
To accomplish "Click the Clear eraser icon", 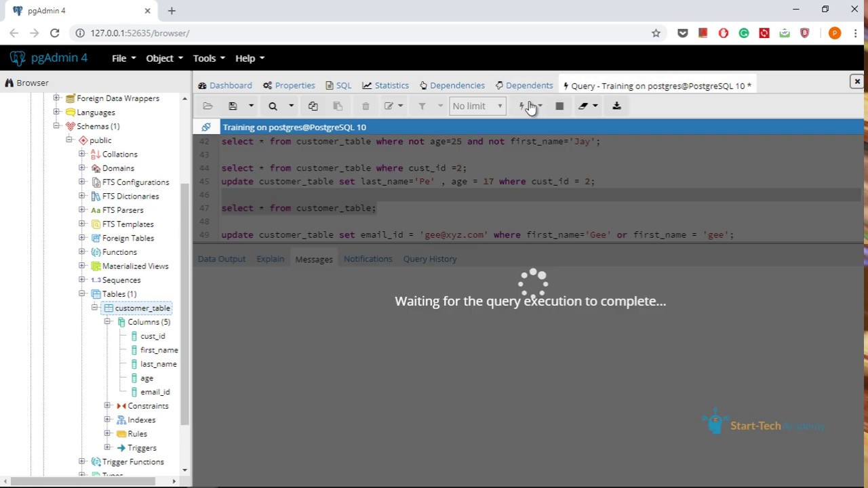I will (583, 106).
